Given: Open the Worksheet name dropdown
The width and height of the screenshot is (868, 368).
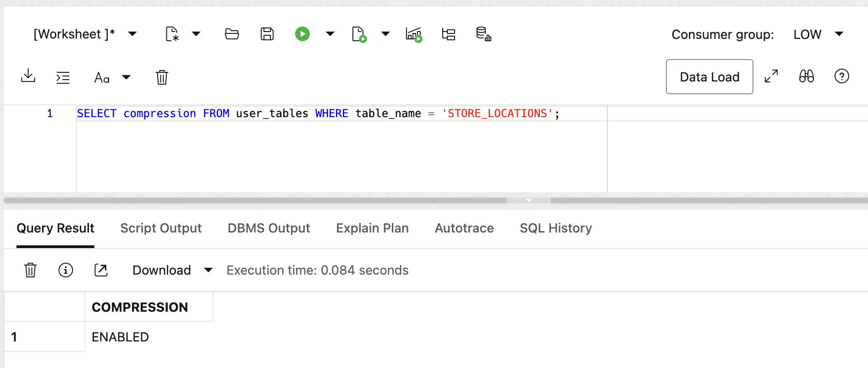Looking at the screenshot, I should (86, 34).
